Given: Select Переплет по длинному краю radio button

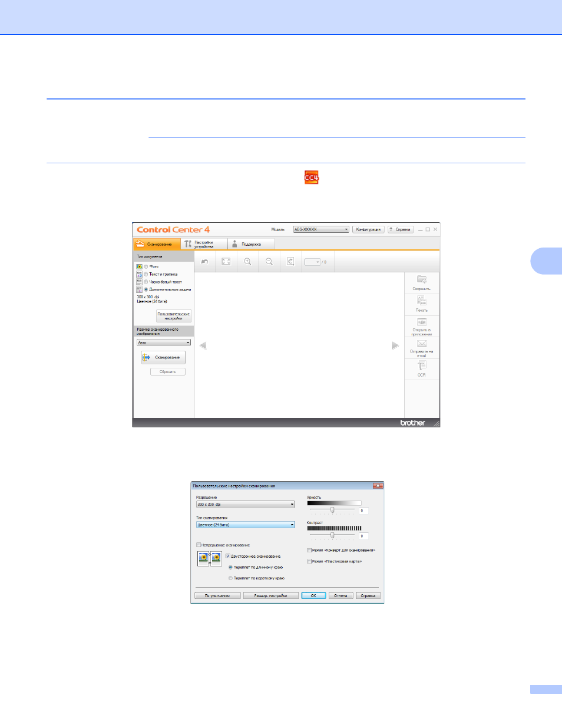Looking at the screenshot, I should point(230,567).
